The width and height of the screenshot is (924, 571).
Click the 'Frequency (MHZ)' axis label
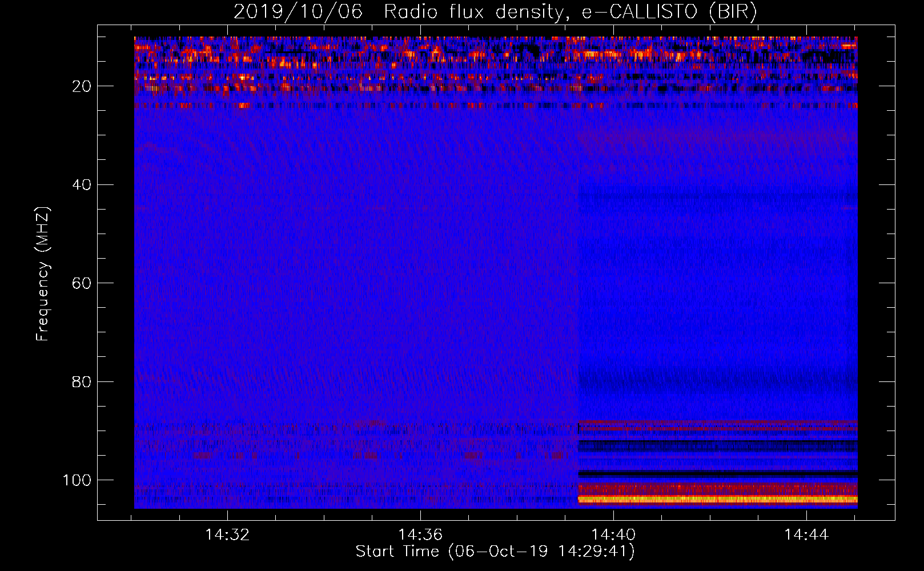pos(43,274)
